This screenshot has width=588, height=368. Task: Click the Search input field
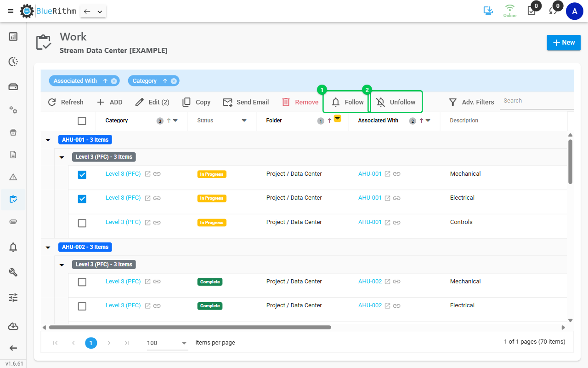coord(537,101)
